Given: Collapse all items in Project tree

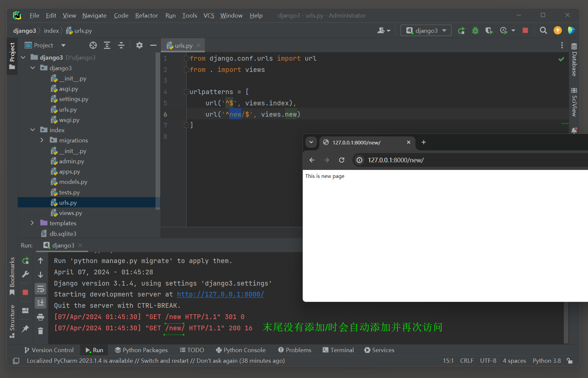Looking at the screenshot, I should pos(121,45).
